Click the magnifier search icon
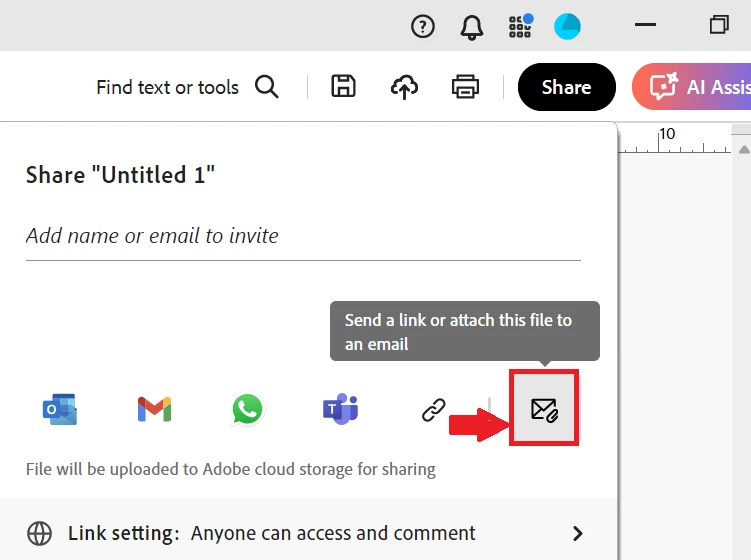This screenshot has width=751, height=560. [267, 87]
